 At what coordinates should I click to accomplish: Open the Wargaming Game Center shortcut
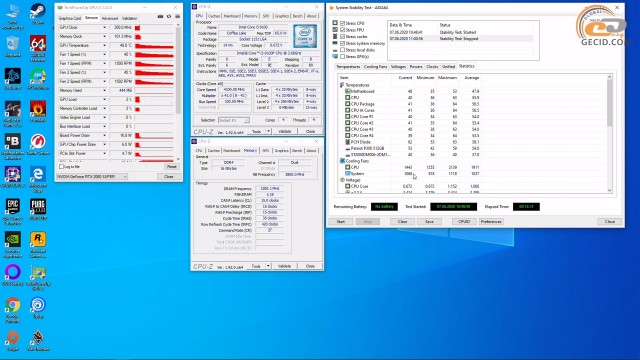(x=38, y=143)
